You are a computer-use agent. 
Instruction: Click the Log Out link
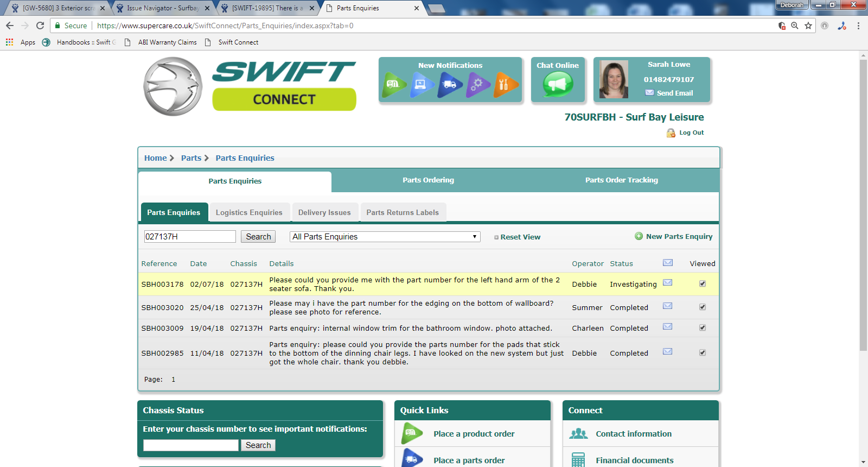click(692, 132)
